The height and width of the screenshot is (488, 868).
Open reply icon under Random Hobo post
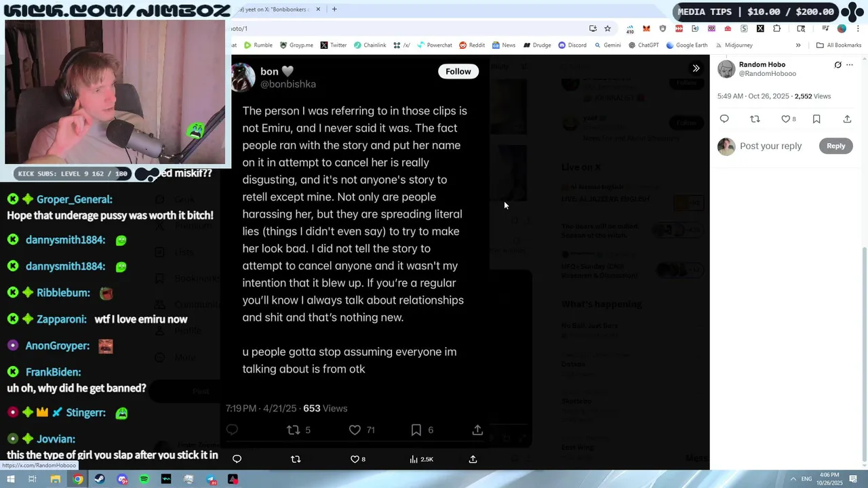[724, 119]
